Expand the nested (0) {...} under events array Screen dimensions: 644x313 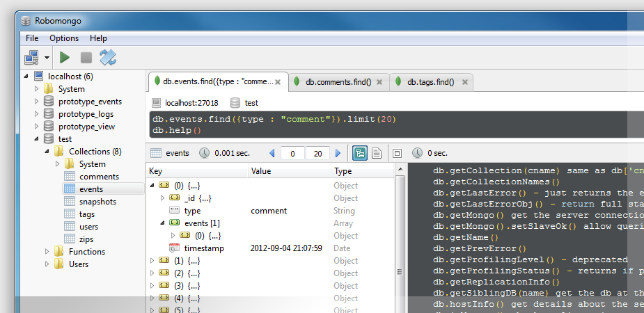pyautogui.click(x=173, y=236)
